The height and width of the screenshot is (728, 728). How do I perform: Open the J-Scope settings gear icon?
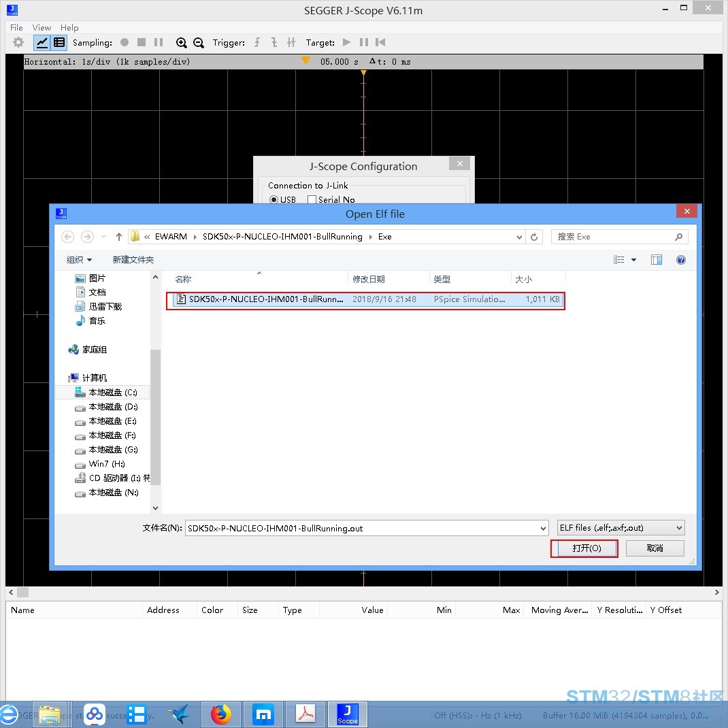18,42
